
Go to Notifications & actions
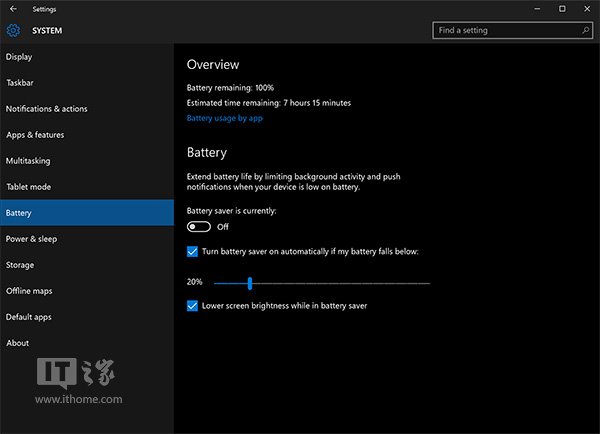point(47,109)
